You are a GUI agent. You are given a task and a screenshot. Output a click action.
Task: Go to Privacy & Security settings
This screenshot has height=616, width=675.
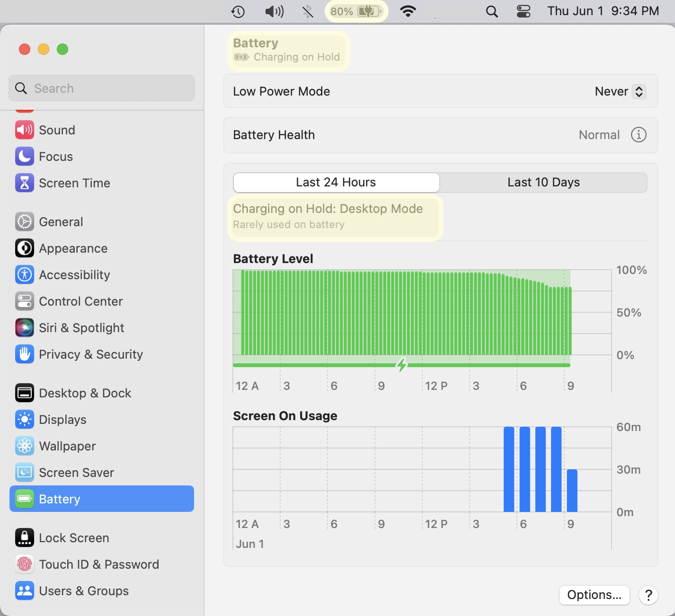[90, 354]
